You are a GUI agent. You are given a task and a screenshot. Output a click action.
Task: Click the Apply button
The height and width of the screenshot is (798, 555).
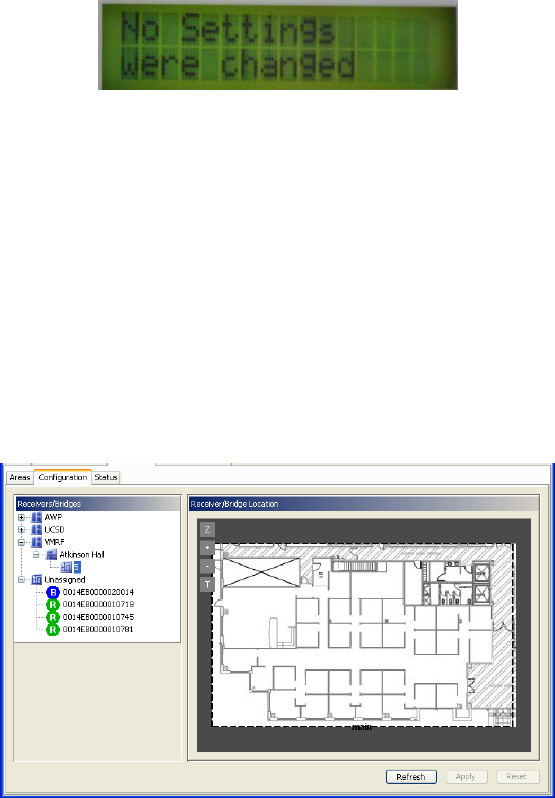pos(466,777)
